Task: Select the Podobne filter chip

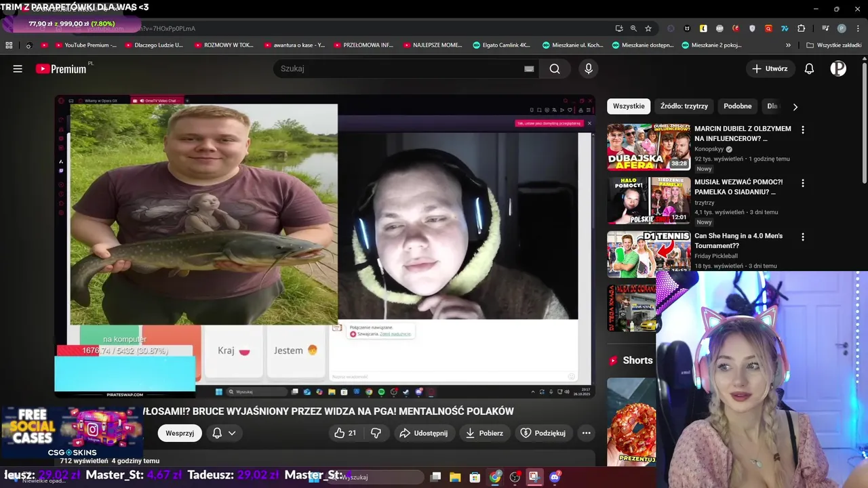Action: click(737, 106)
